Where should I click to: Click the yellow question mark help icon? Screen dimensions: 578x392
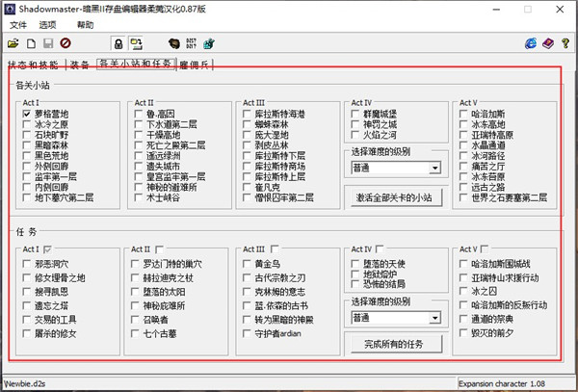click(565, 43)
